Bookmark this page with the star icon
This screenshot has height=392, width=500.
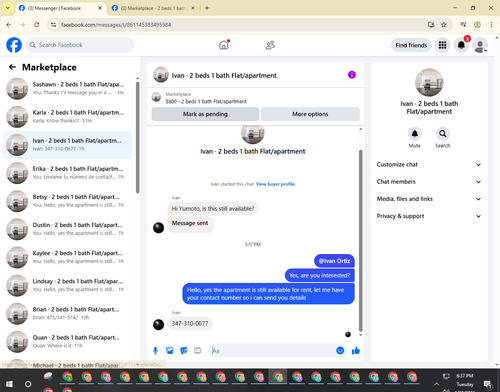pos(444,25)
